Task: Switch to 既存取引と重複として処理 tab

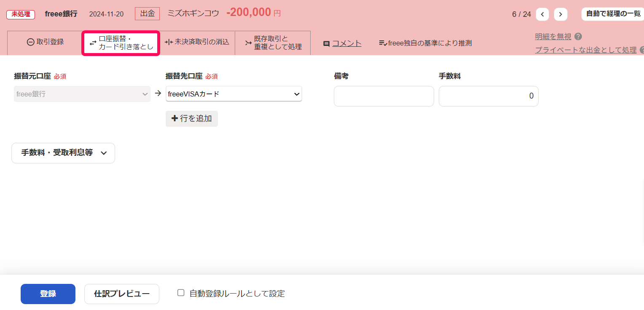Action: pyautogui.click(x=273, y=43)
